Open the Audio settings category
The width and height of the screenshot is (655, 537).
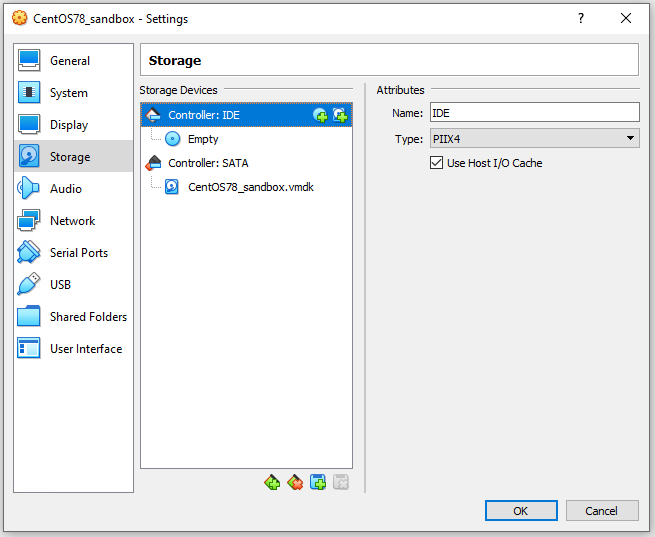point(66,189)
